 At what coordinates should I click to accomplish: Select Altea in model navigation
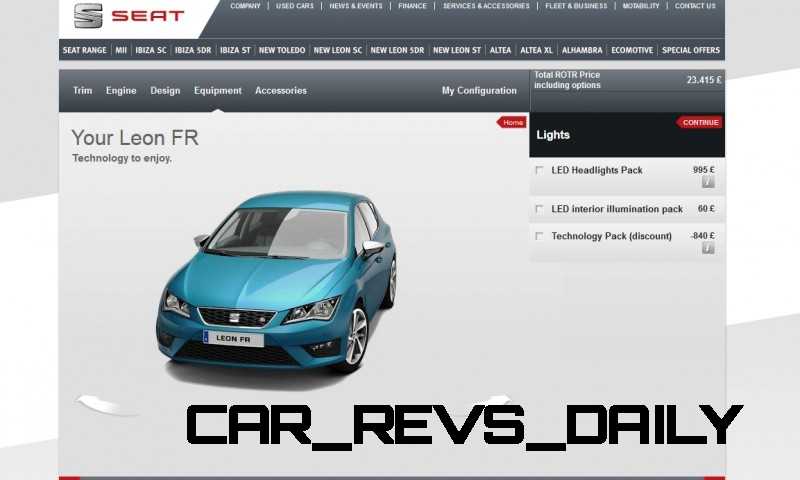(500, 50)
